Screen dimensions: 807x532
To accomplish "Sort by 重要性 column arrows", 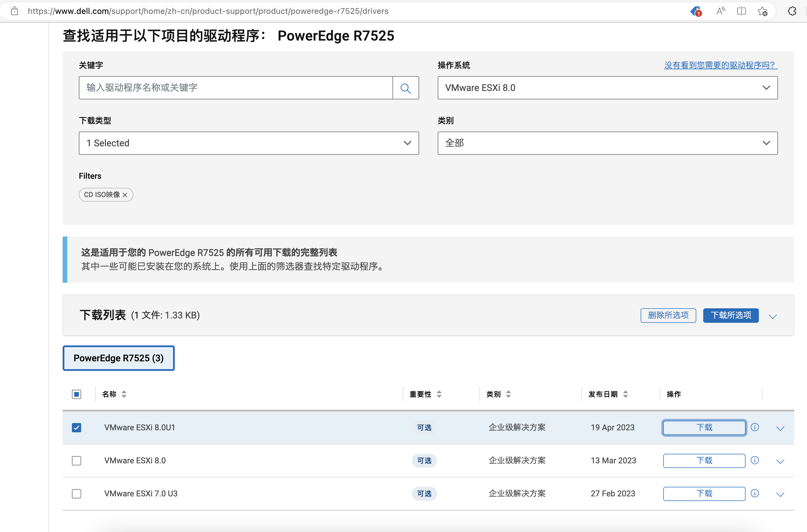I will point(439,394).
